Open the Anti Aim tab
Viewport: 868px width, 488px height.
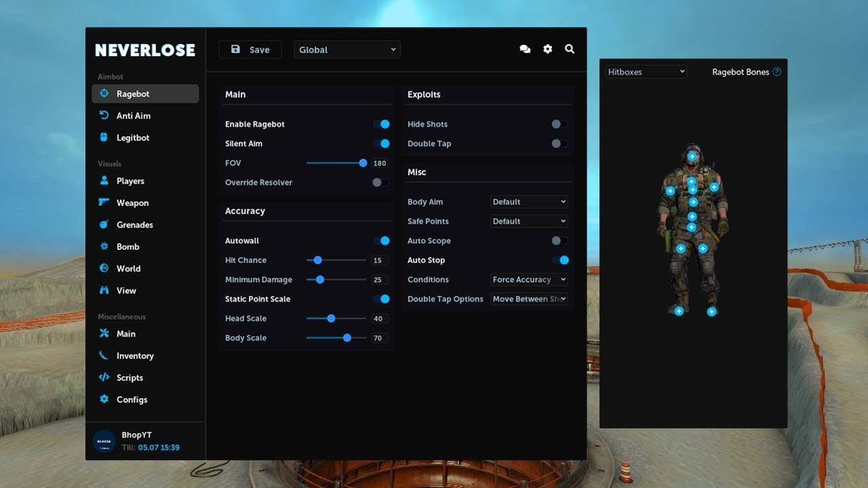coord(145,115)
